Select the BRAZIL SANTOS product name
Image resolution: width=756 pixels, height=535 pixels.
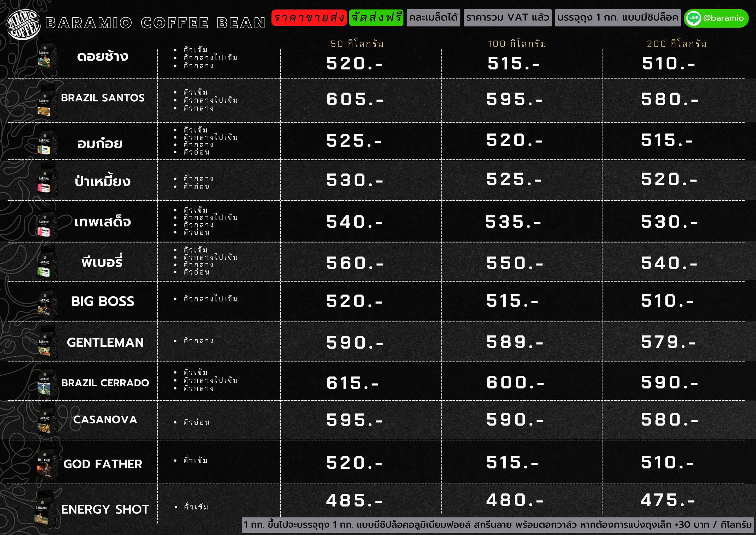[x=103, y=98]
